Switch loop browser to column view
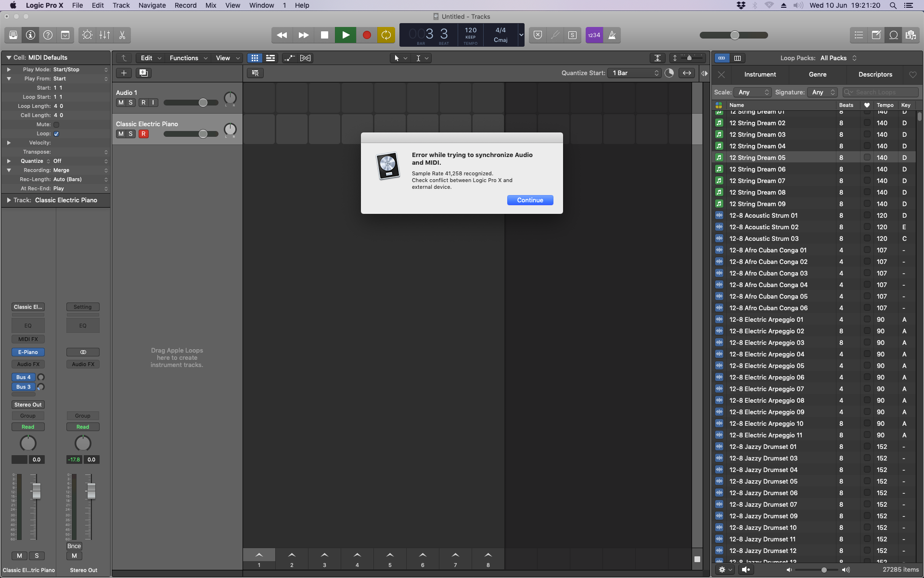924x578 pixels. point(737,58)
